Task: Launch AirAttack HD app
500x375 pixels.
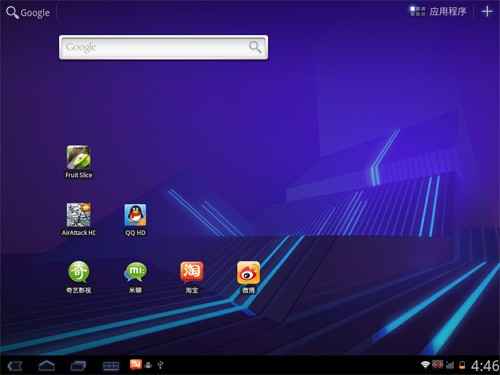Action: (79, 220)
